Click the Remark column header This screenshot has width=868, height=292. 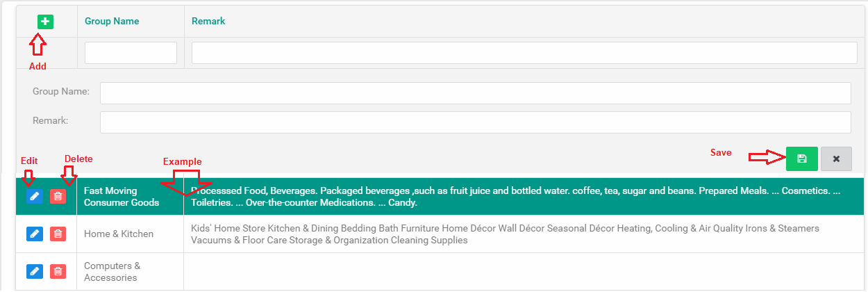point(208,22)
